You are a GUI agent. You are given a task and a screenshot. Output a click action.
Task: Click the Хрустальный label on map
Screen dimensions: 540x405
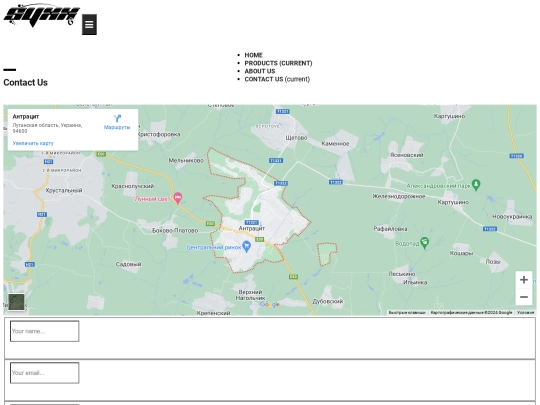tap(64, 190)
